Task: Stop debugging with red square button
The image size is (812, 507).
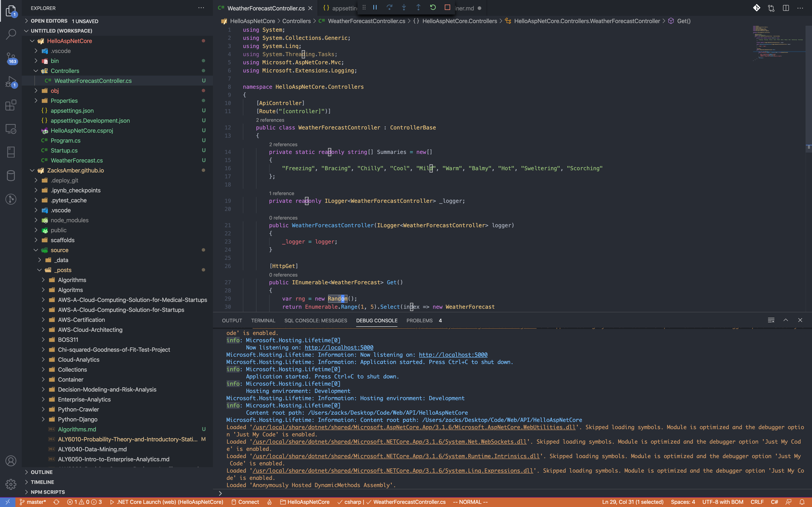Action: 447,7
